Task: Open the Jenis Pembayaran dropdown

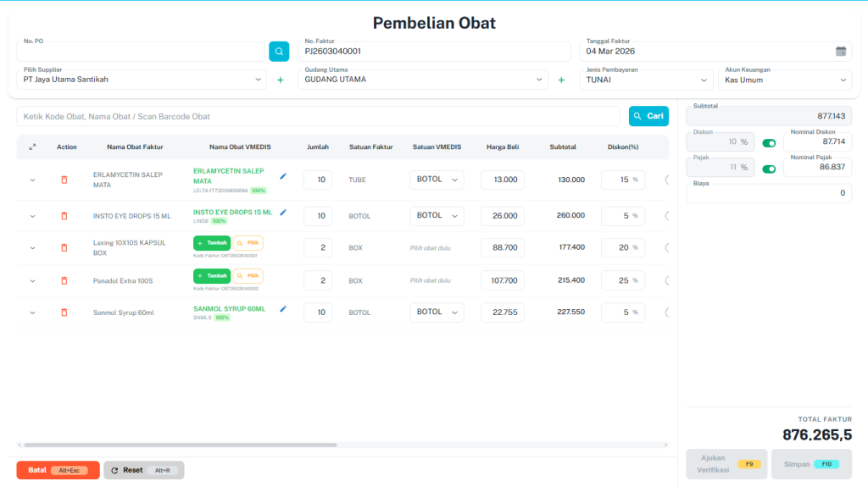Action: (x=646, y=80)
